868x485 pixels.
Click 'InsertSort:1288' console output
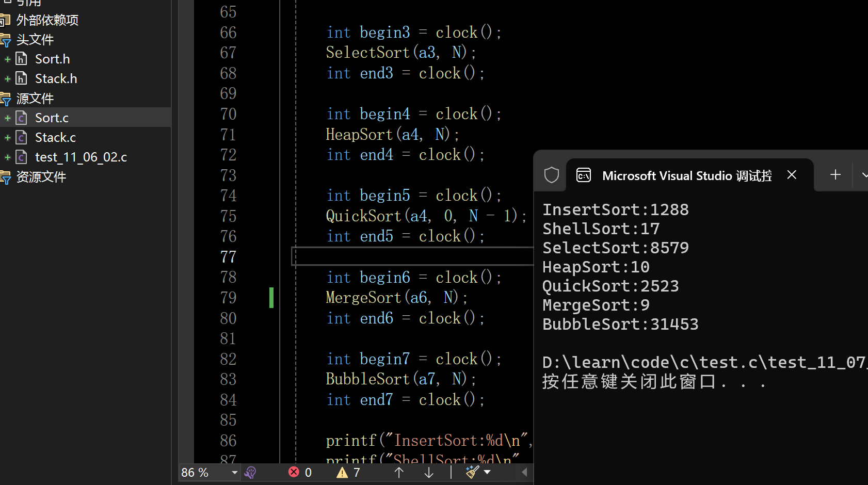615,209
